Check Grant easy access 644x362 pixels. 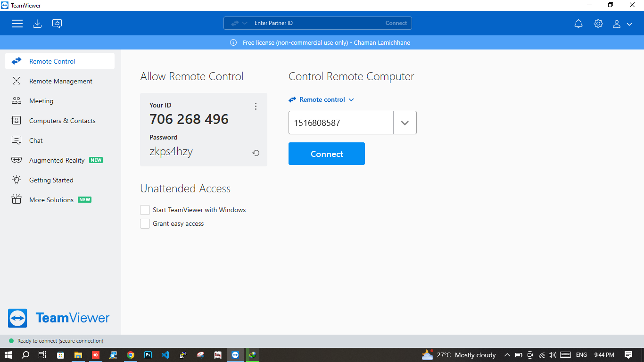pos(145,223)
